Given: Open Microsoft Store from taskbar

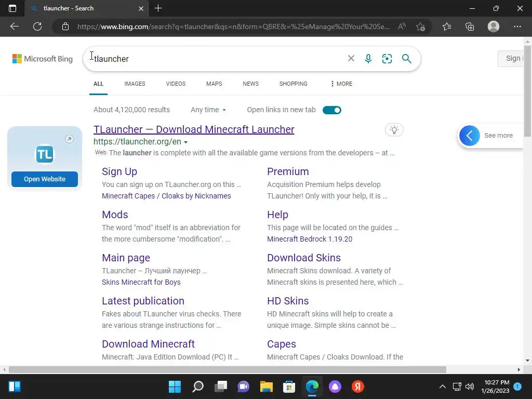Looking at the screenshot, I should (289, 387).
